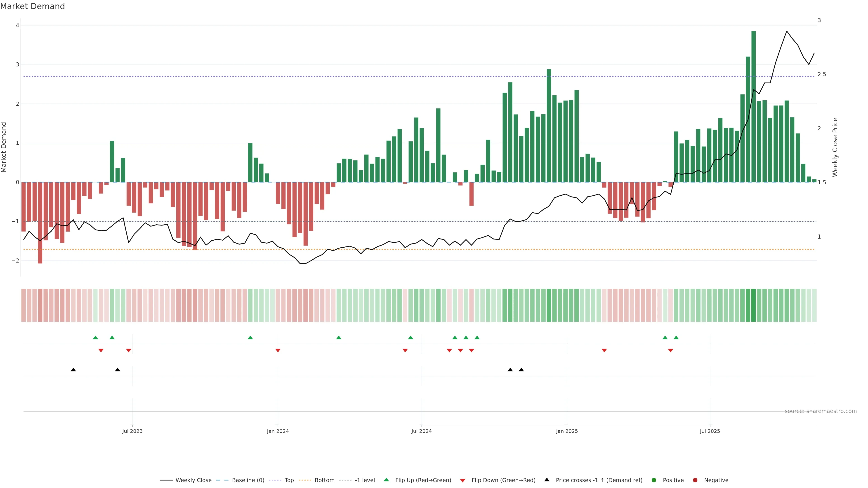868x488 pixels.
Task: Click the darkest green heatmap strip cell
Action: coord(753,305)
